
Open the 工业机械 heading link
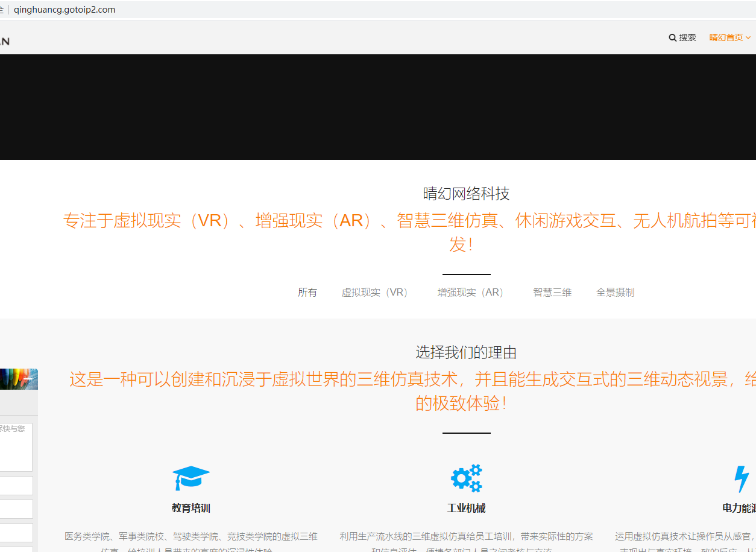tap(466, 508)
